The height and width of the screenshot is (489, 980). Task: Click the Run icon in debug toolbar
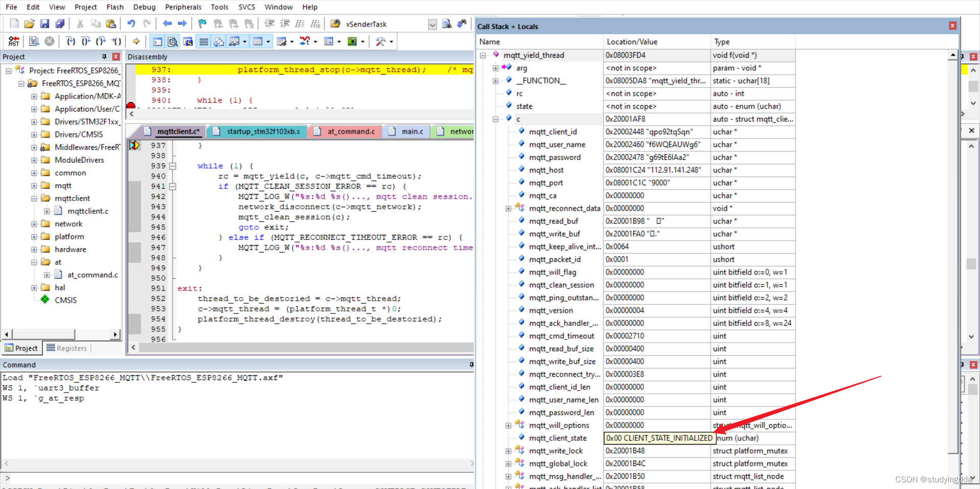click(34, 41)
